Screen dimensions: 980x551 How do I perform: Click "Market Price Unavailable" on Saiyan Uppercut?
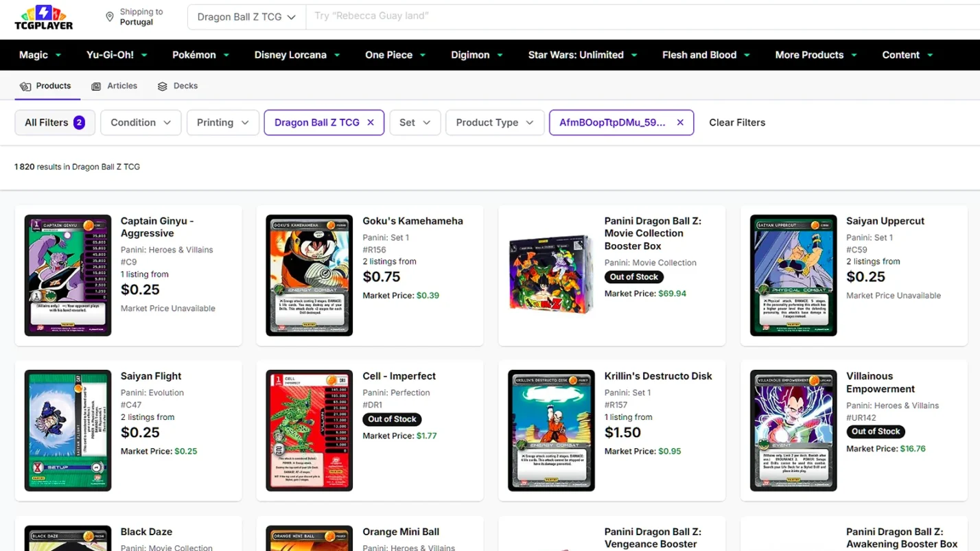pyautogui.click(x=894, y=296)
